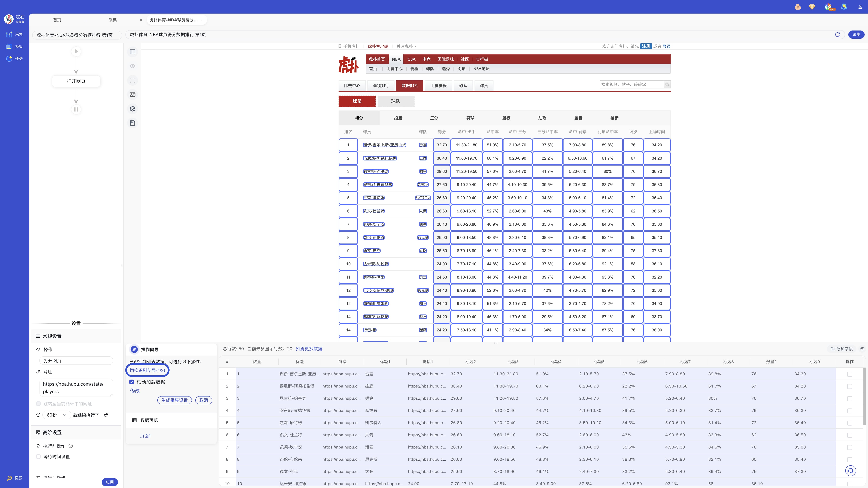
Task: Click the eye preview icon in vertical toolbar
Action: point(132,66)
